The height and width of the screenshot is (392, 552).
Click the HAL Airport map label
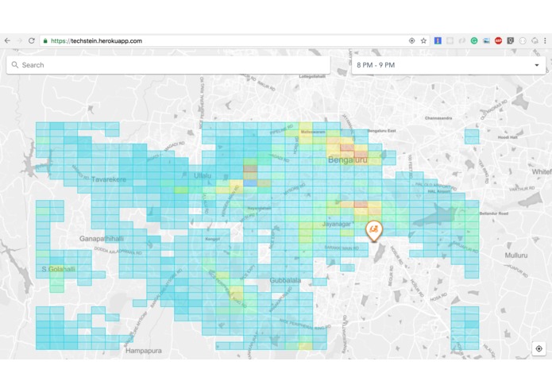click(x=438, y=191)
